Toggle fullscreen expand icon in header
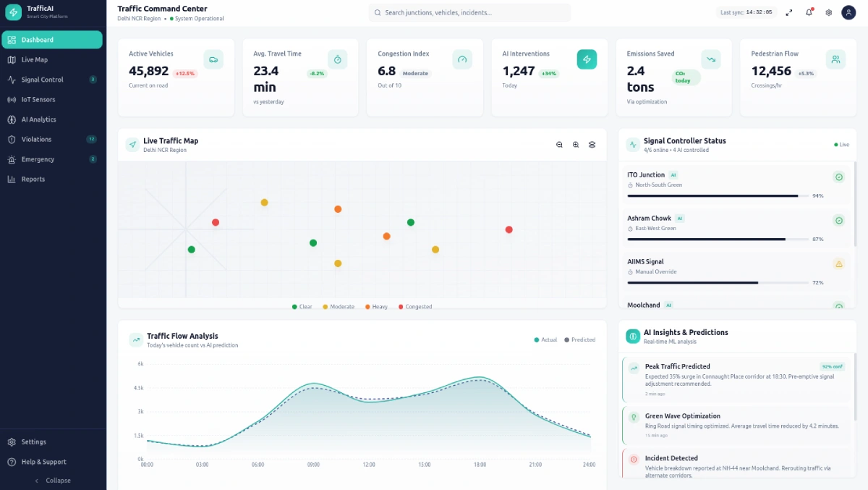Image resolution: width=868 pixels, height=490 pixels. pos(789,12)
